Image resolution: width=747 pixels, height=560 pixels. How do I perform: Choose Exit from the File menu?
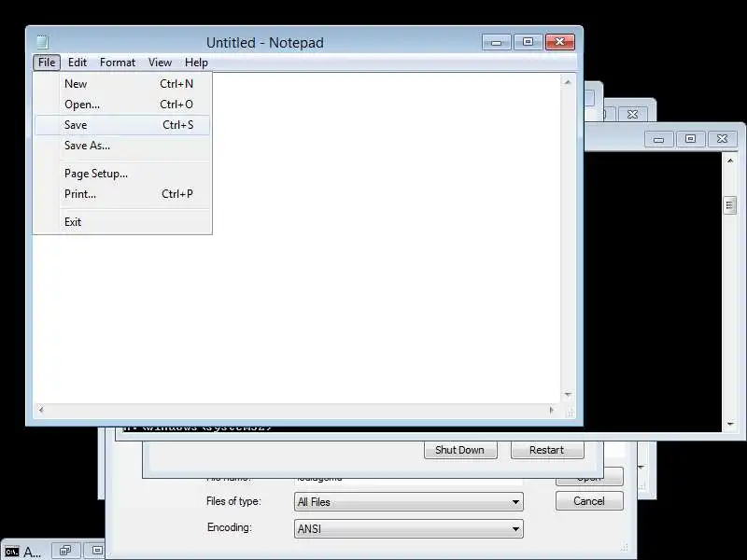coord(122,222)
